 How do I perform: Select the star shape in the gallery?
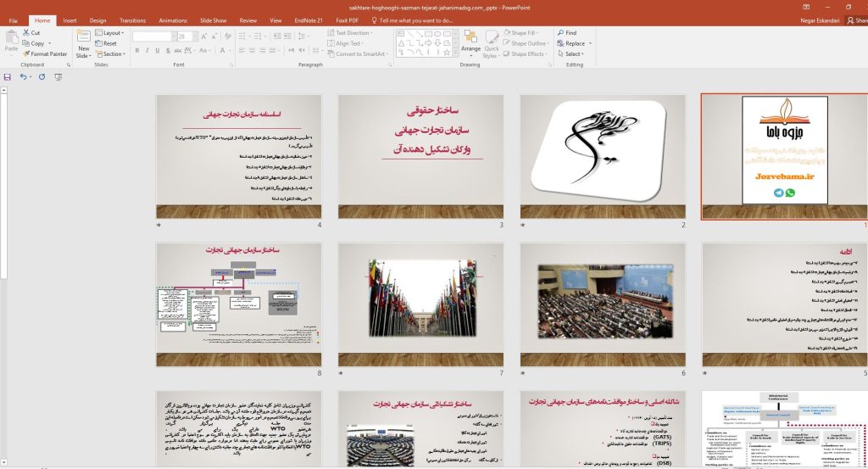[446, 52]
